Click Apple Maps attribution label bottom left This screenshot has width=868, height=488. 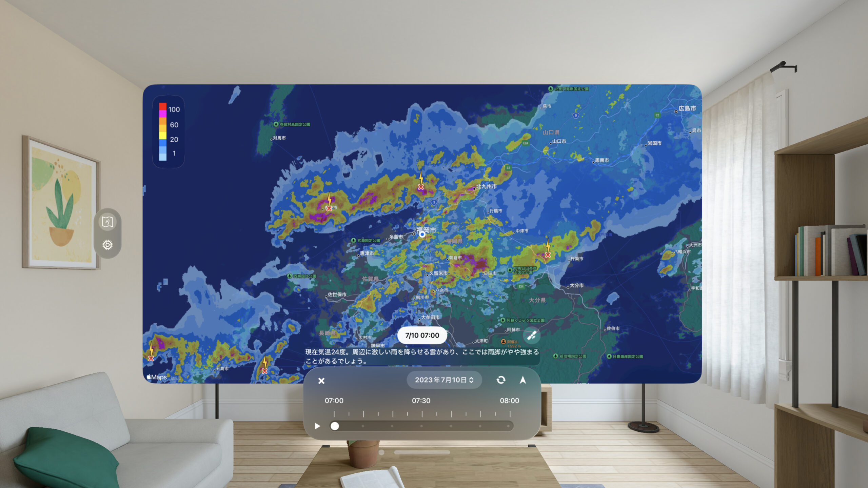point(157,377)
